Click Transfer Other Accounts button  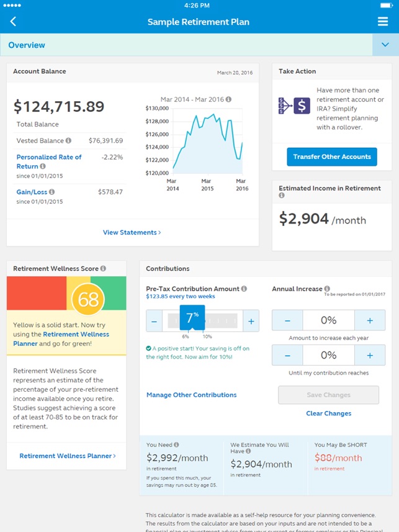[331, 156]
